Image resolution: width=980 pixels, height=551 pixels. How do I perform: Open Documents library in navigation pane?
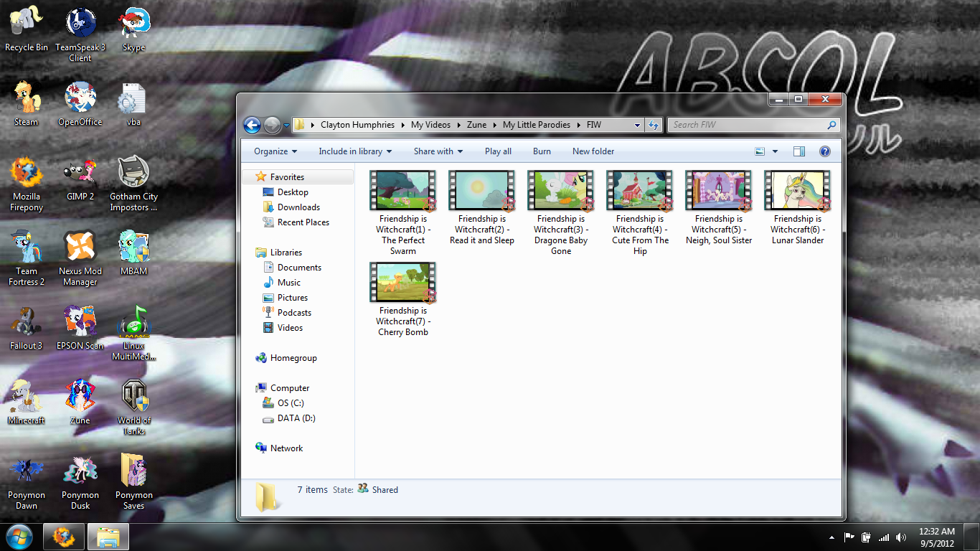299,268
